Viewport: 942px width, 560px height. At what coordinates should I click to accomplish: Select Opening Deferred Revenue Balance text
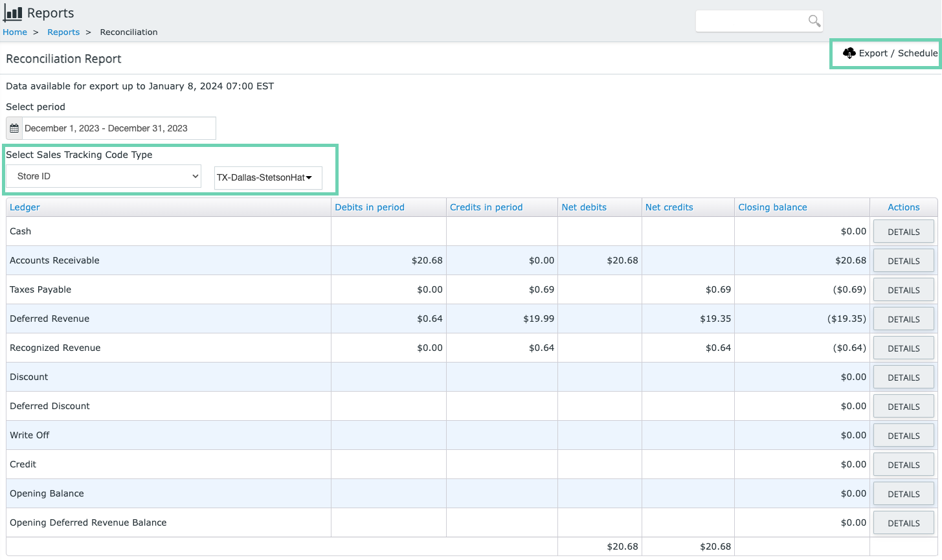[88, 522]
